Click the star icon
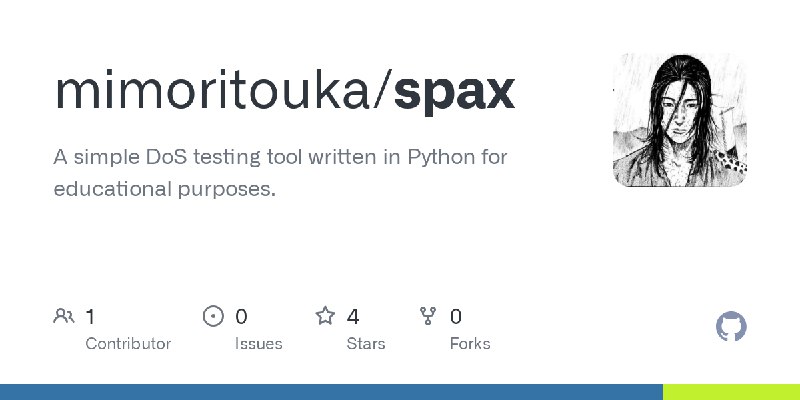Screen dimensions: 800x400 (325, 316)
